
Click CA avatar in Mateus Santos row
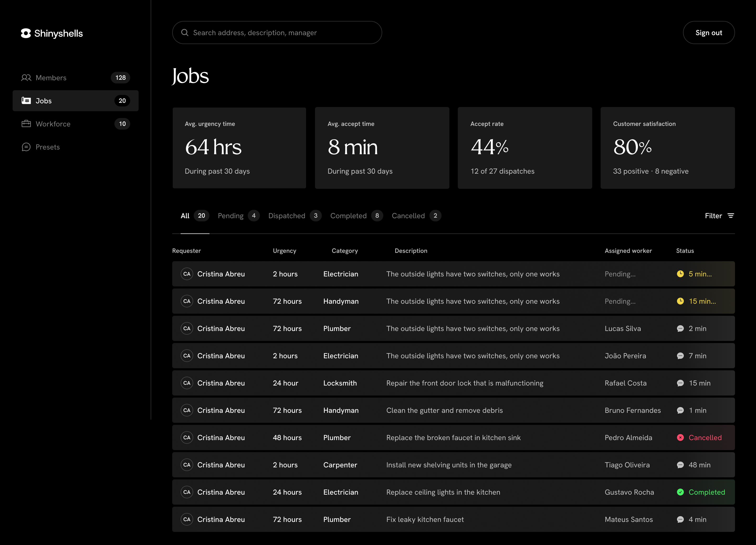187,519
